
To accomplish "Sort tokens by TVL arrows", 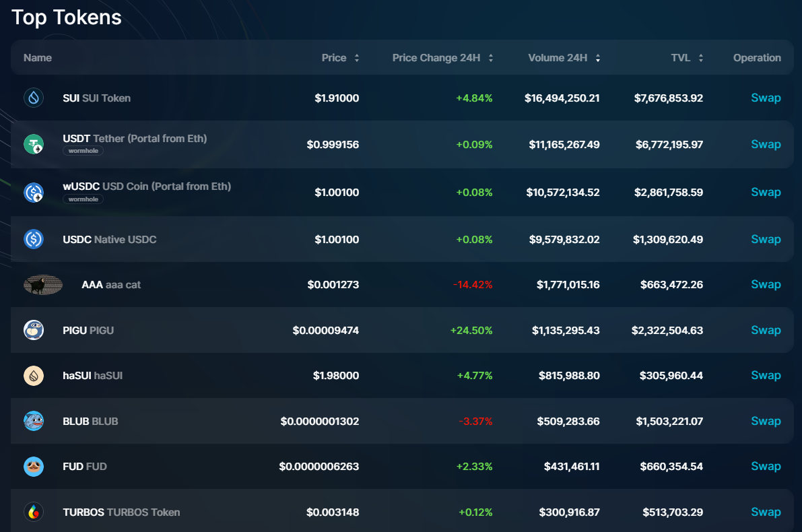I will point(701,59).
